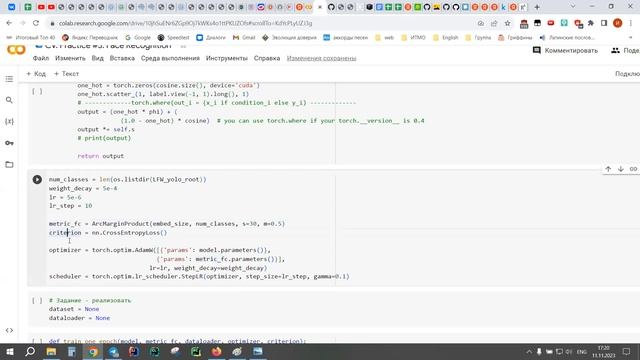Bookmark this page with star icon
Viewport: 640px width, 360px height.
[x=507, y=23]
